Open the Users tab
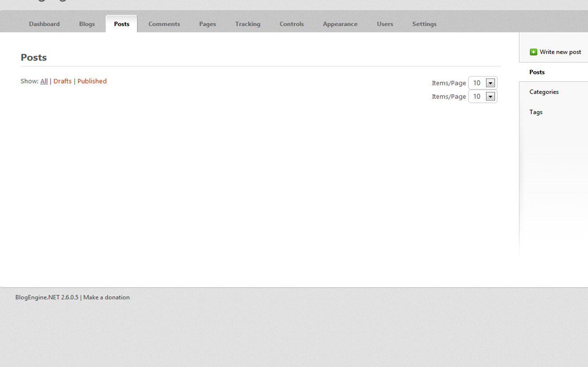Viewport: 588px width, 367px height. point(385,24)
